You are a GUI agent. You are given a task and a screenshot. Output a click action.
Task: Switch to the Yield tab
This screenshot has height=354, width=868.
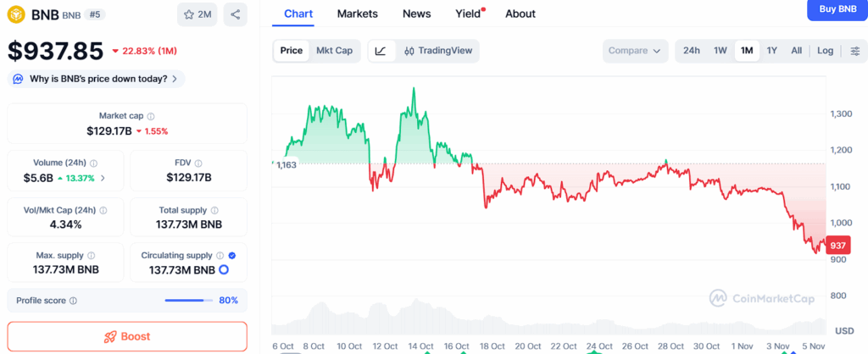467,14
